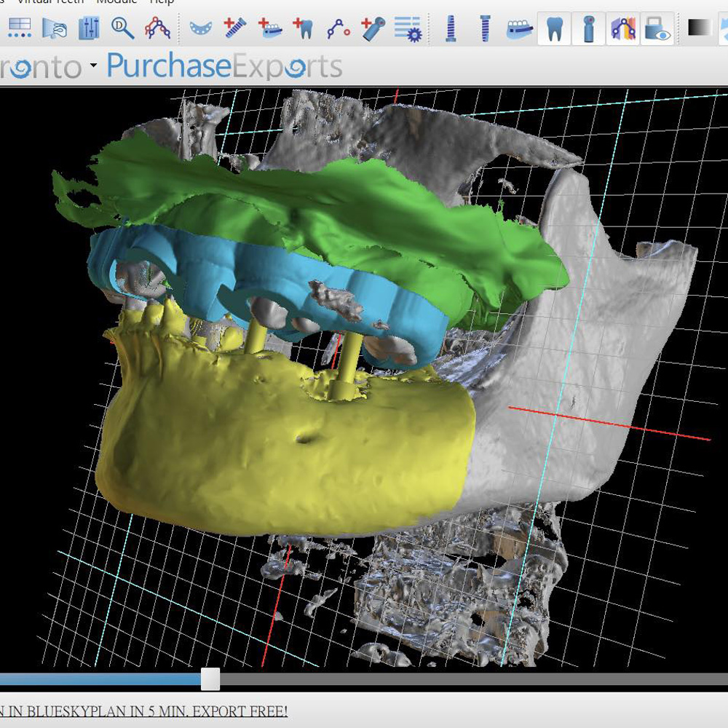The width and height of the screenshot is (728, 728).
Task: Add implant using red-plus screw icon
Action: coord(234,28)
